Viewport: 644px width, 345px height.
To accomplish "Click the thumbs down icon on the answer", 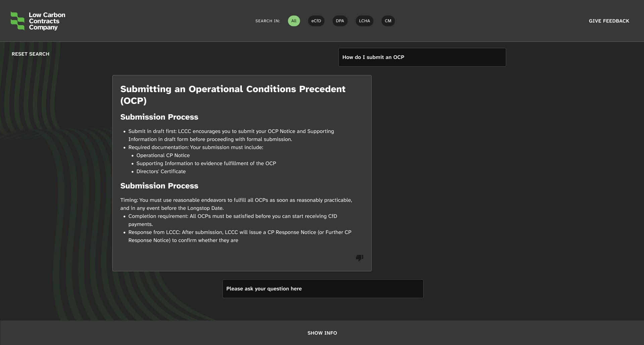I will coord(359,258).
